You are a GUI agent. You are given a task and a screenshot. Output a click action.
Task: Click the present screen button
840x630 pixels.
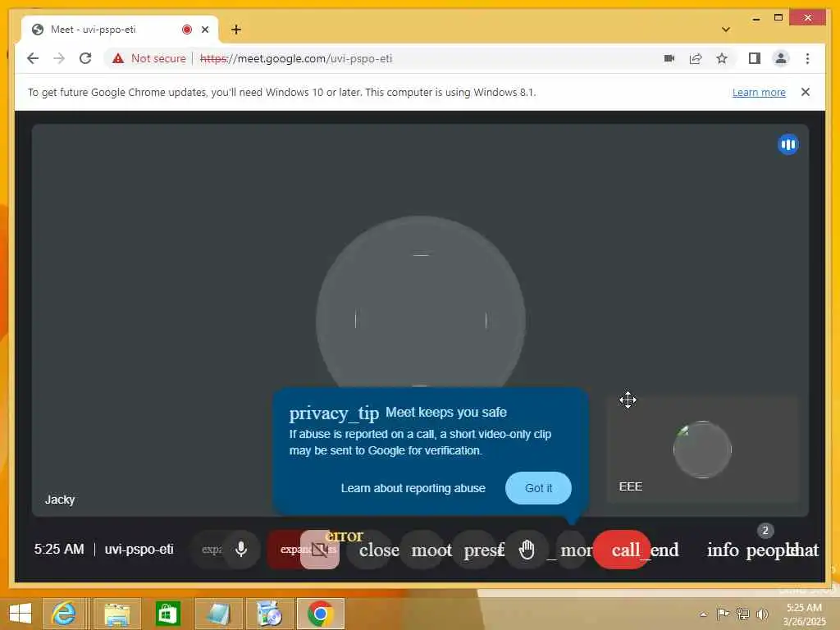(478, 550)
